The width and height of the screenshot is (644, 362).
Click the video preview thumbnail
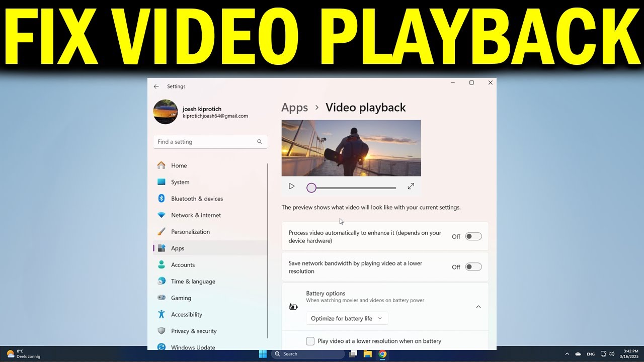tap(351, 148)
